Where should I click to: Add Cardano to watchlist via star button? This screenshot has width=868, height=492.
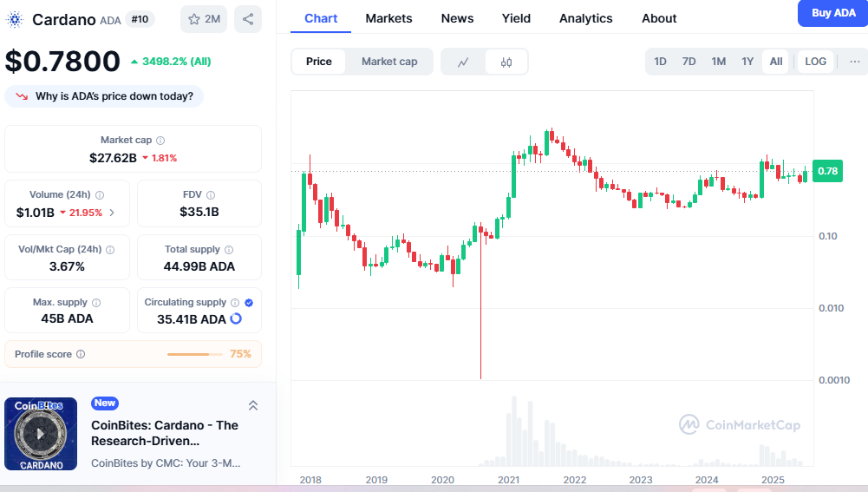pos(204,19)
